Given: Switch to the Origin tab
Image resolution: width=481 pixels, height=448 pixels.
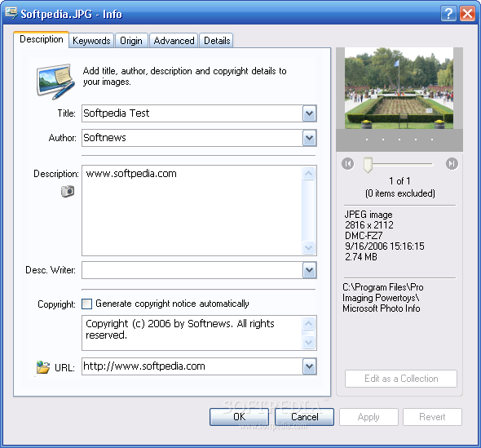Looking at the screenshot, I should [x=131, y=41].
